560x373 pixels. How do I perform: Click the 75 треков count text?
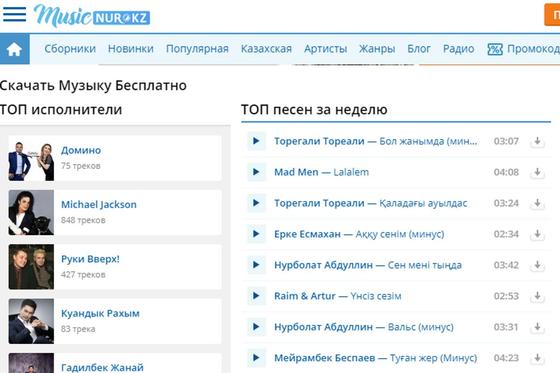[81, 166]
